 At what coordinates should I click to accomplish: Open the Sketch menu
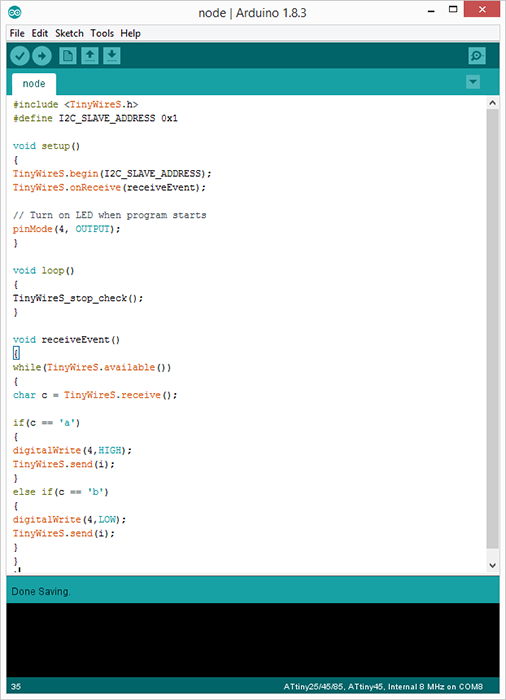[69, 33]
